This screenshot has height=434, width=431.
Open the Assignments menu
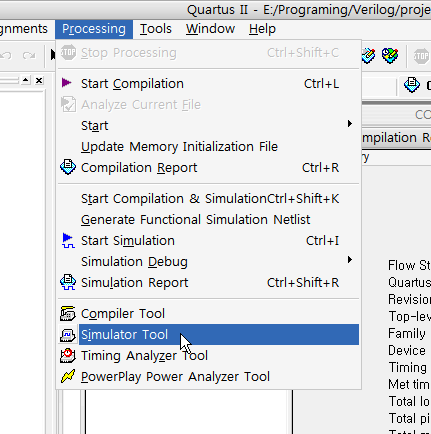coord(23,29)
